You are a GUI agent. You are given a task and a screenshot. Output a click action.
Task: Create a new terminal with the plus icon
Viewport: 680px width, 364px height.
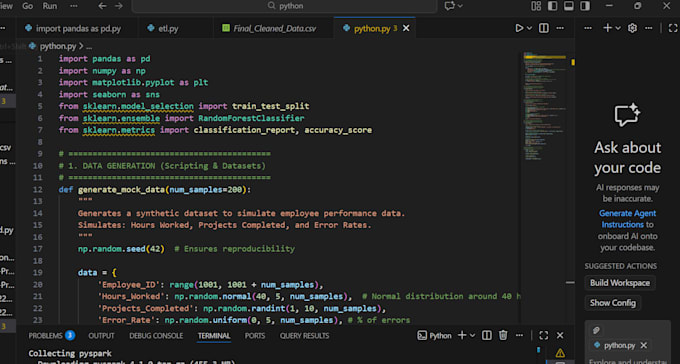pos(462,335)
